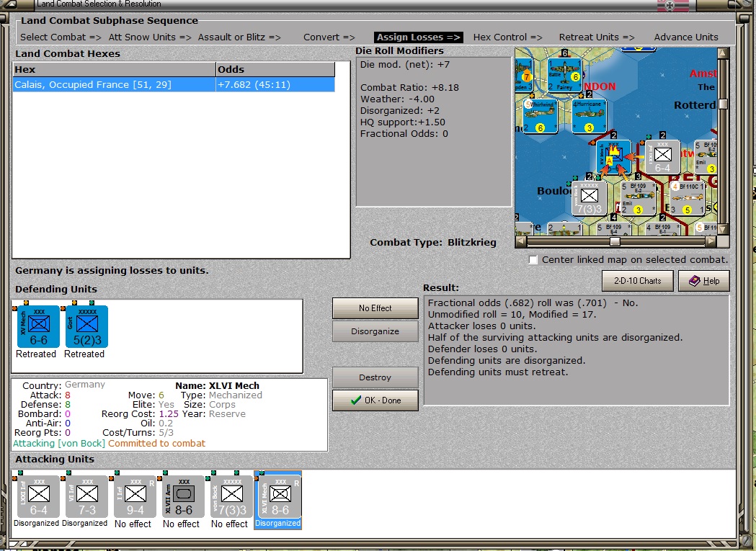Click the LXXI Inf 6-4 counter on the map

click(663, 157)
